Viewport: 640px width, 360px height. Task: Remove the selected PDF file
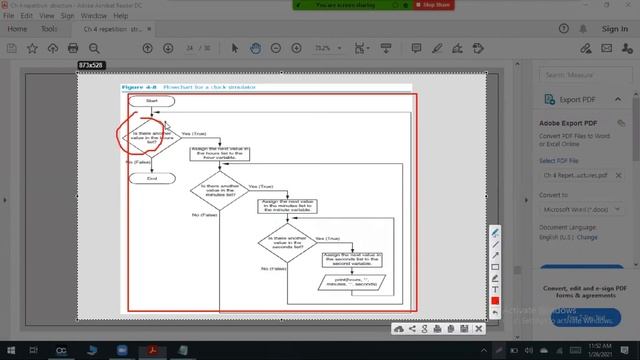(618, 176)
